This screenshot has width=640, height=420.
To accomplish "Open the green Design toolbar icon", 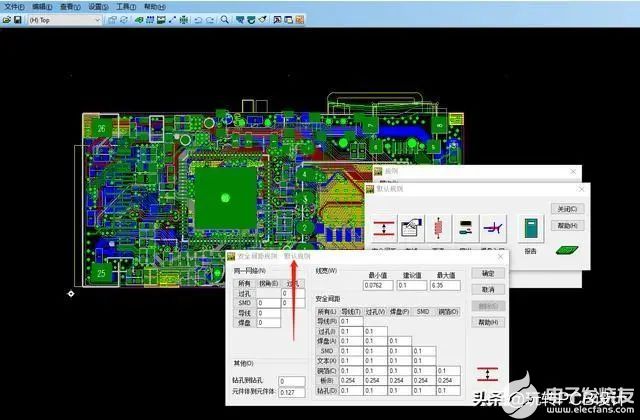I will pyautogui.click(x=139, y=20).
